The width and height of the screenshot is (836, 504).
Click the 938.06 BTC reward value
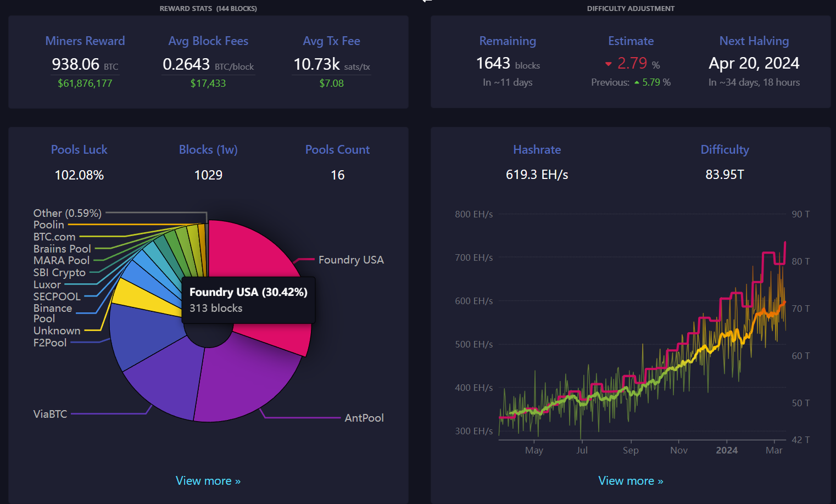85,65
